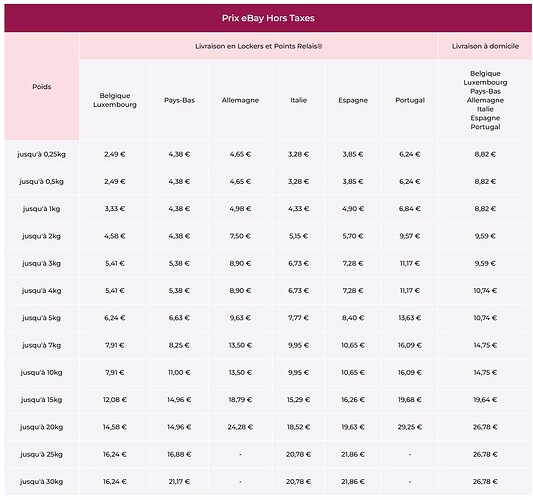
Task: Click the 'Italie' lockers column header
Action: [x=298, y=100]
